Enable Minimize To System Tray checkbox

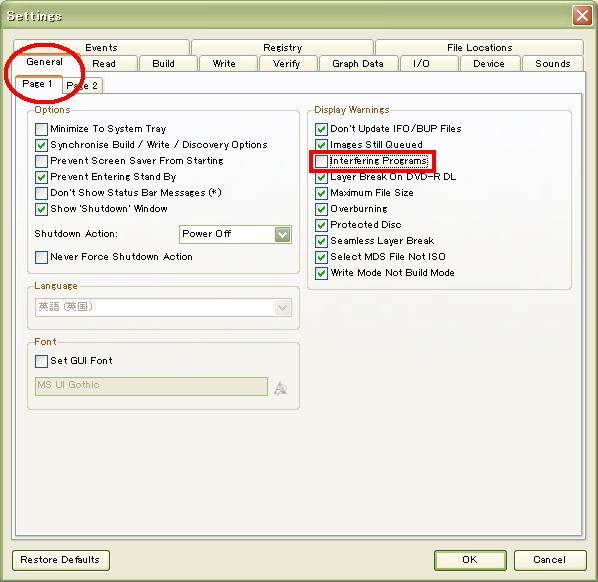click(41, 129)
